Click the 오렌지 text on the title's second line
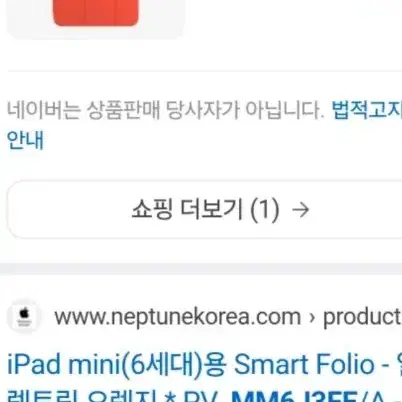The width and height of the screenshot is (402, 402). (122, 396)
